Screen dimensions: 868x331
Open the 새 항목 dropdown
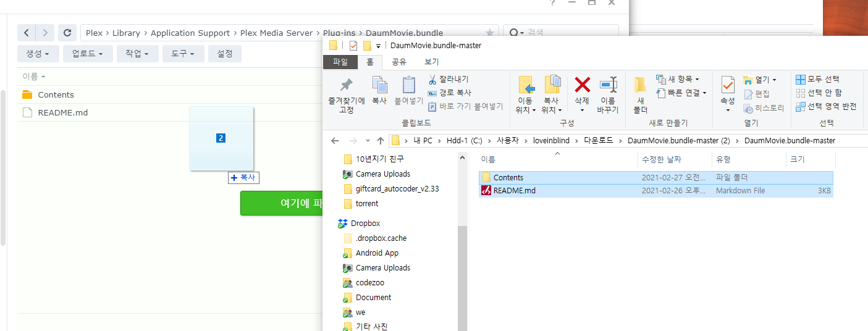[x=678, y=79]
